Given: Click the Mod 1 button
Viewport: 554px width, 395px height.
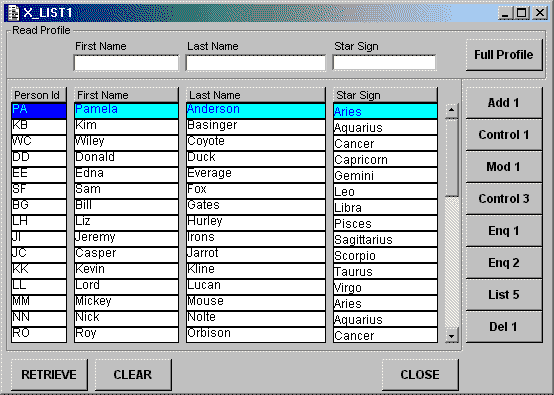Looking at the screenshot, I should 504,167.
